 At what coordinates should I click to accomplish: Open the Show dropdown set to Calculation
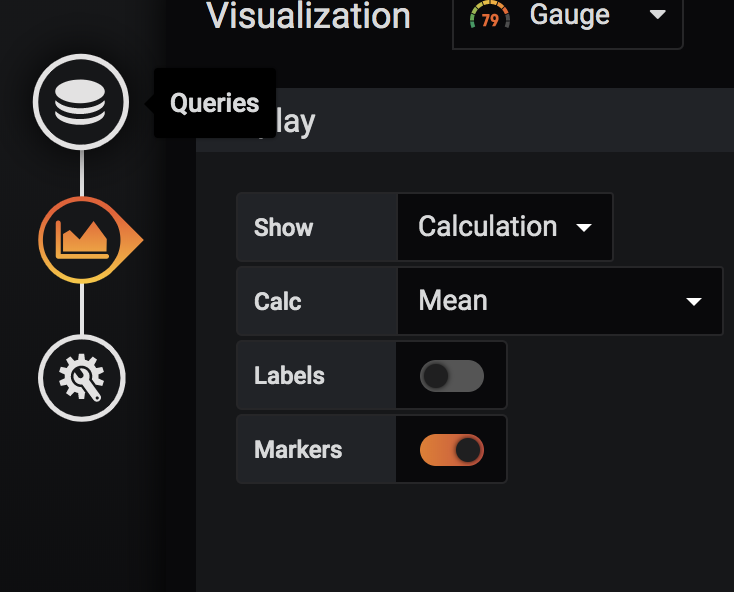point(504,227)
